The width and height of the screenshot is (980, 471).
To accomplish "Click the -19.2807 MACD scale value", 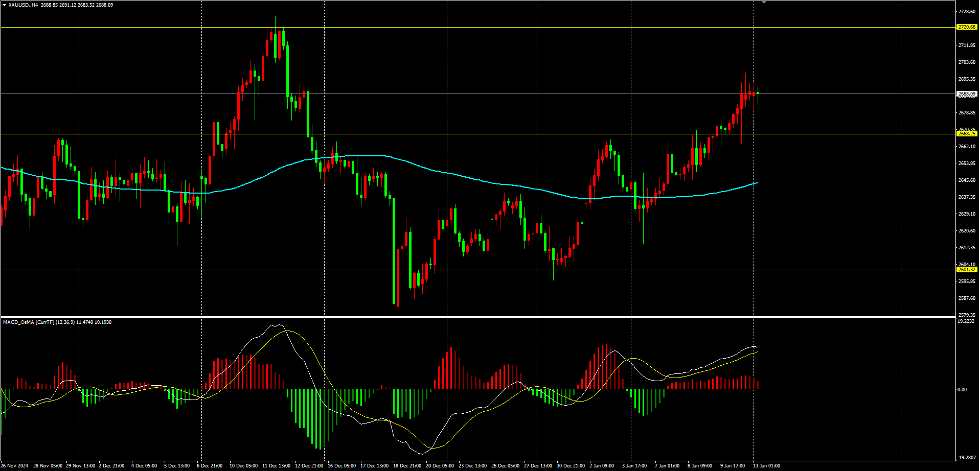I will 966,458.
